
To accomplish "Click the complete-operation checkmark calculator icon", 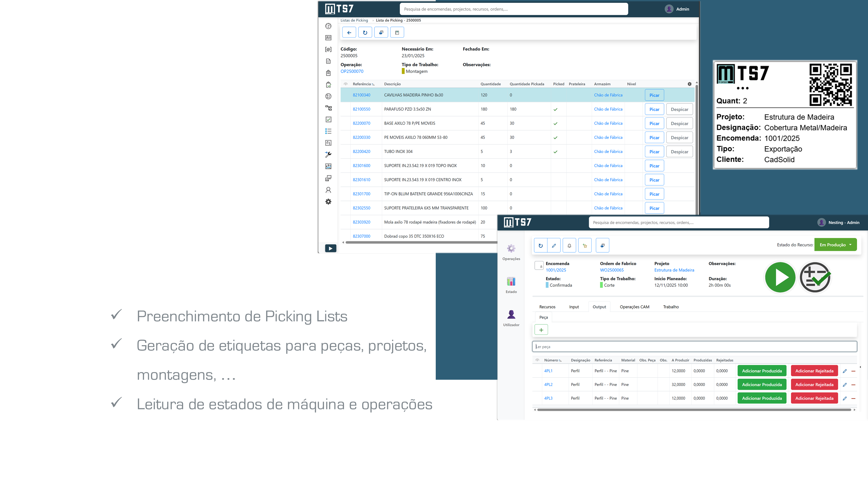I will (815, 277).
